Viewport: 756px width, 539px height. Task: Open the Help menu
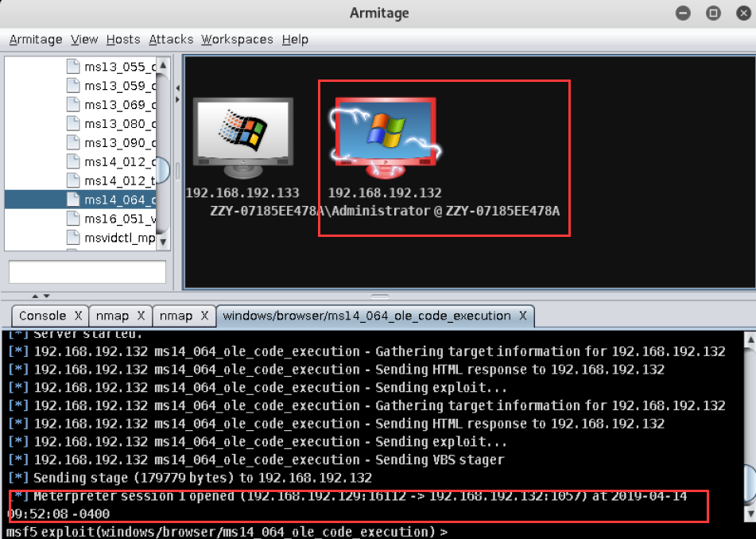pos(295,40)
